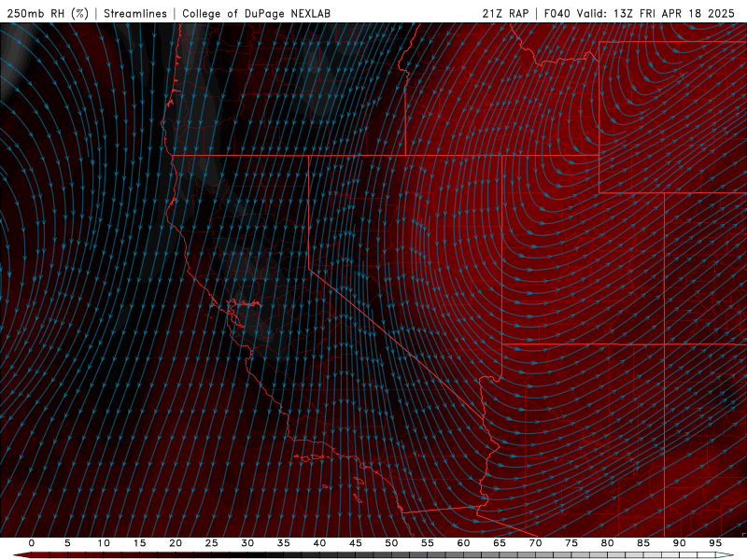Click the colorbar tick label "45"
Screen dimensions: 747x560
coord(356,543)
